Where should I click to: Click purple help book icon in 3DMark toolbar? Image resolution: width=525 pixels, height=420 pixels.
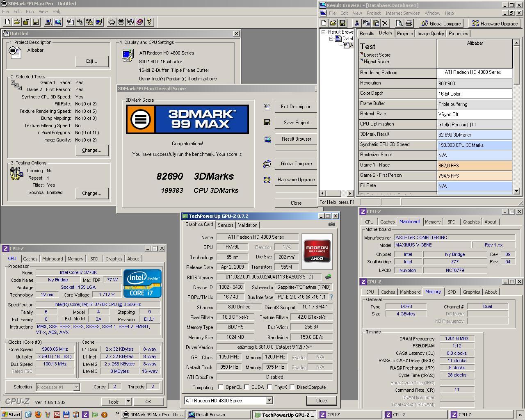(x=140, y=22)
